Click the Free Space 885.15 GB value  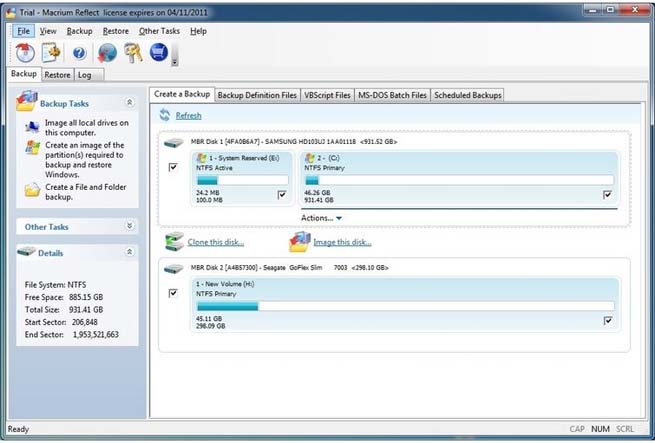click(86, 297)
